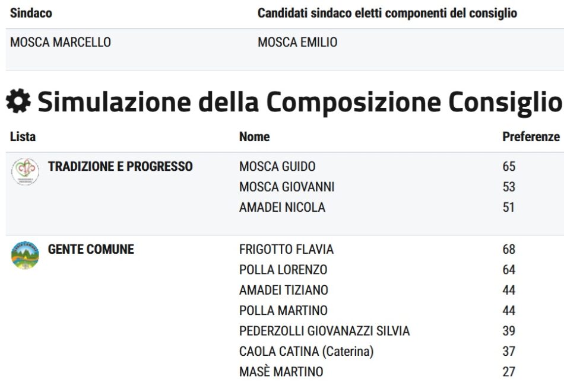The width and height of the screenshot is (564, 392).
Task: Open the TRADIZIONE E PROGRESSO list name
Action: (x=121, y=167)
